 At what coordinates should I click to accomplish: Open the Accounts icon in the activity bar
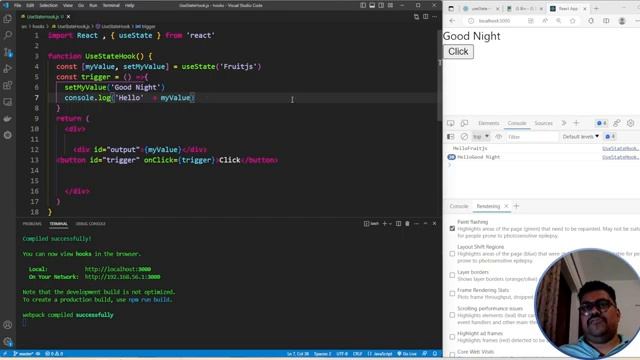pos(8,325)
